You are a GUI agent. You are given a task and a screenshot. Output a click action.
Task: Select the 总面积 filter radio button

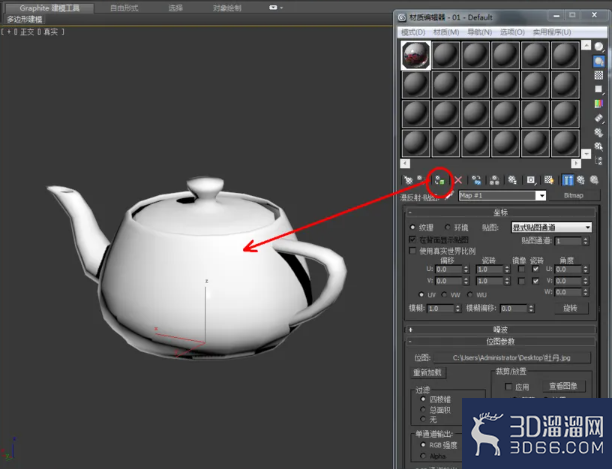pos(423,409)
